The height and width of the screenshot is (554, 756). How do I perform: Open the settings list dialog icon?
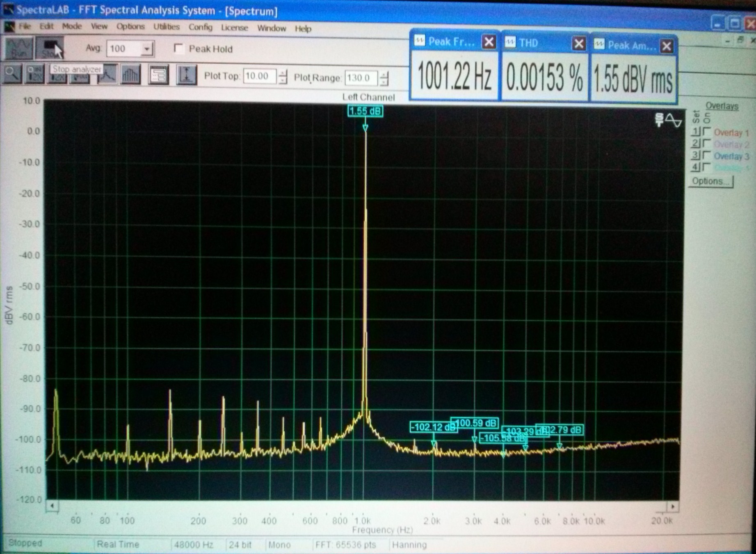[x=158, y=75]
